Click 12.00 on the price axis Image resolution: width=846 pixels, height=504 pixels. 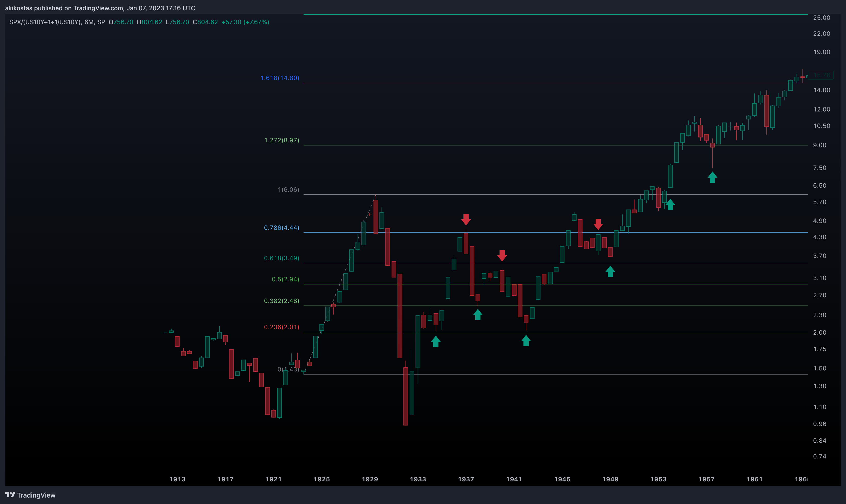(822, 109)
